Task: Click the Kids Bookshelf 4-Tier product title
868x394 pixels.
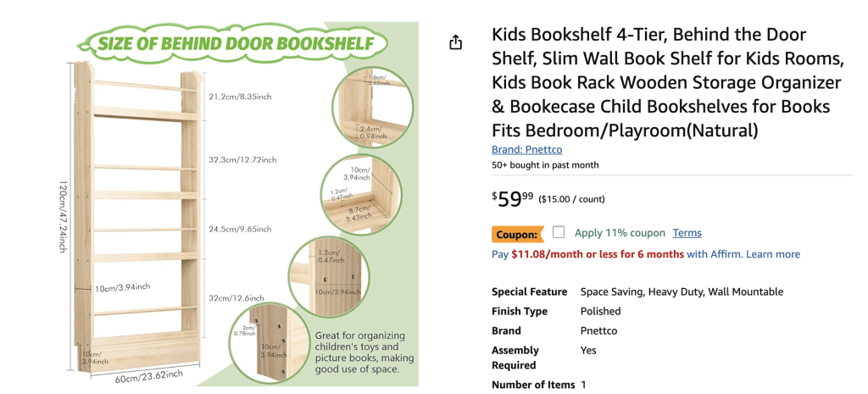Action: coord(667,82)
